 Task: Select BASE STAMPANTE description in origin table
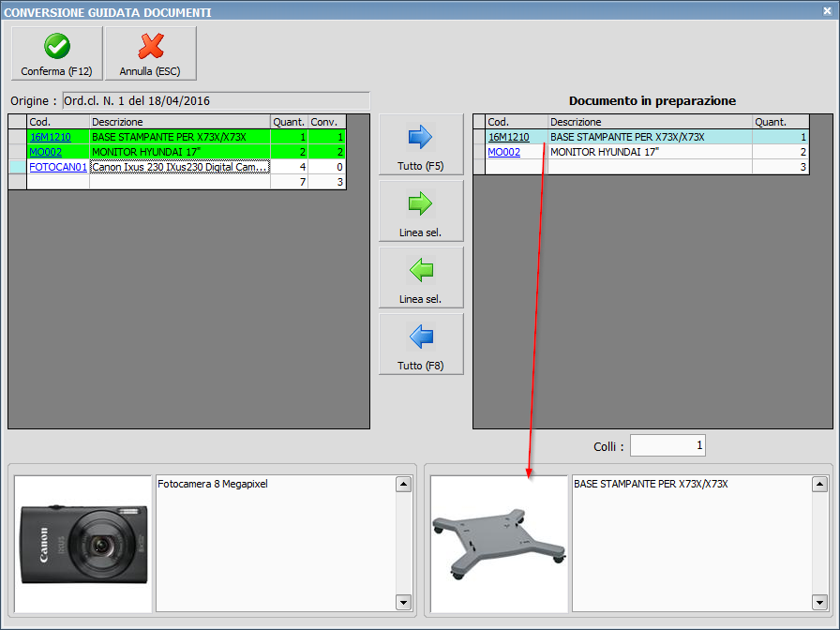click(x=180, y=137)
